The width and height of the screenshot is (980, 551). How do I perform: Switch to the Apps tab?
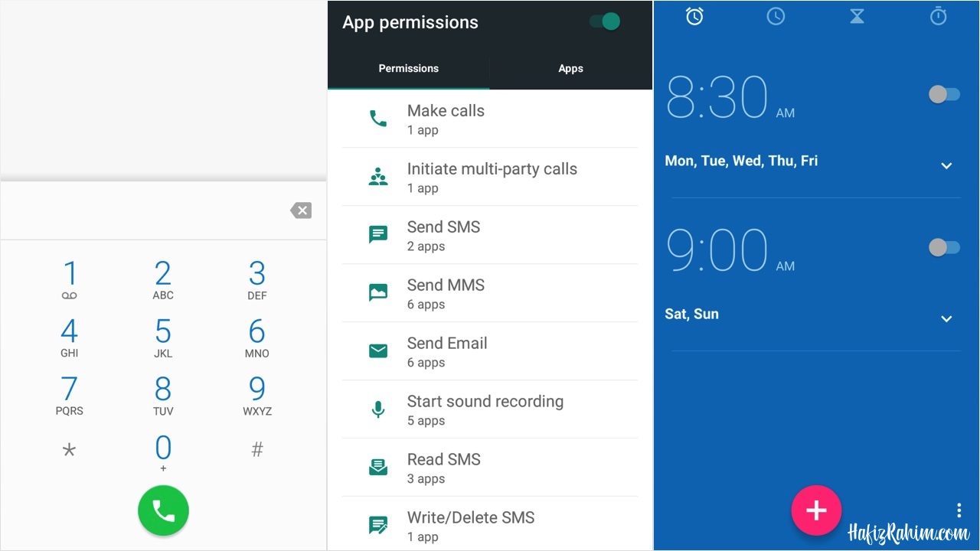570,69
